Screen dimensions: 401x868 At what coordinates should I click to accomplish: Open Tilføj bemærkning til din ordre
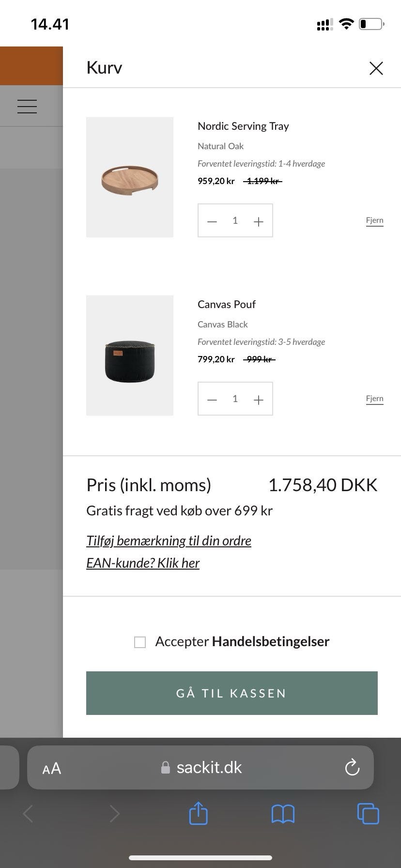(169, 541)
